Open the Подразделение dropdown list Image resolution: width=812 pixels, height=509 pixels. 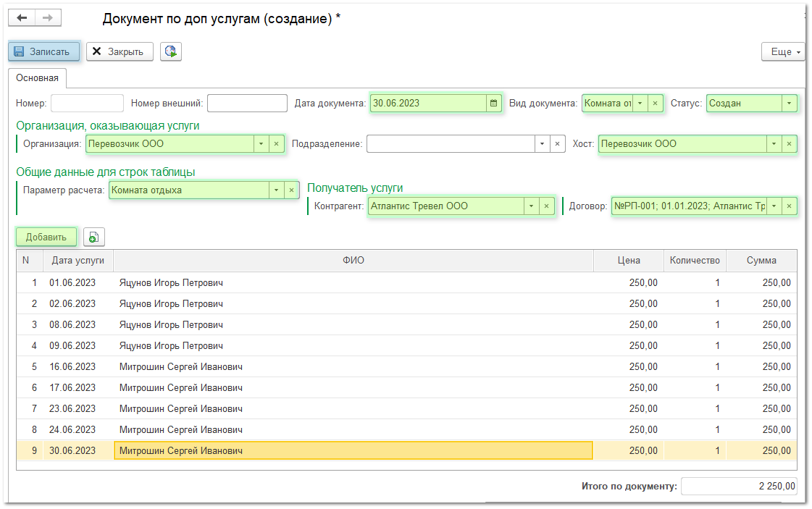tap(542, 144)
